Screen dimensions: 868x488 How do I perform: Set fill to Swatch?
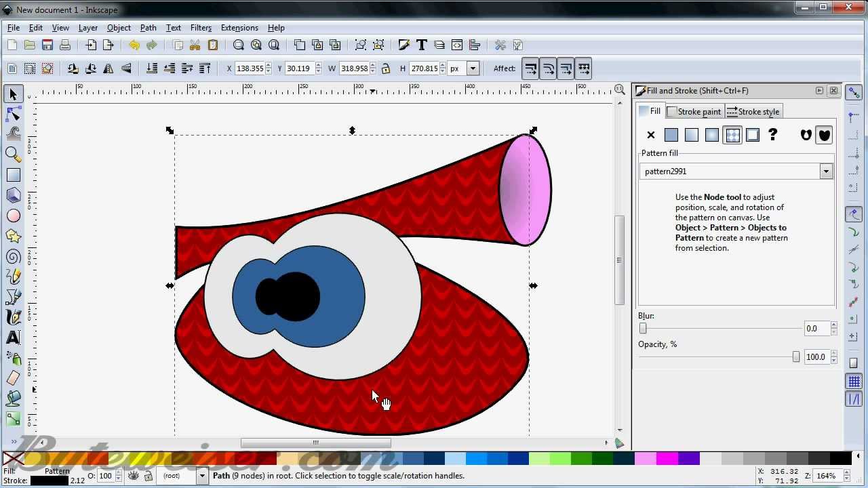753,135
